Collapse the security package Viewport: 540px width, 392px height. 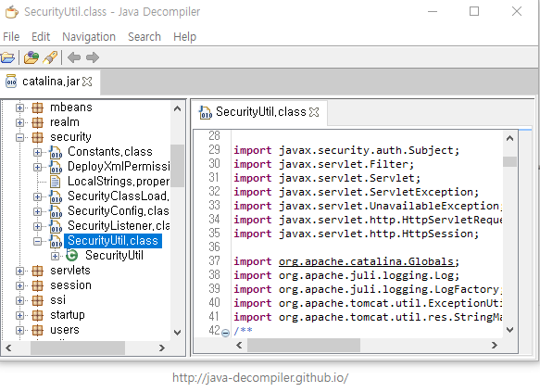click(x=19, y=137)
